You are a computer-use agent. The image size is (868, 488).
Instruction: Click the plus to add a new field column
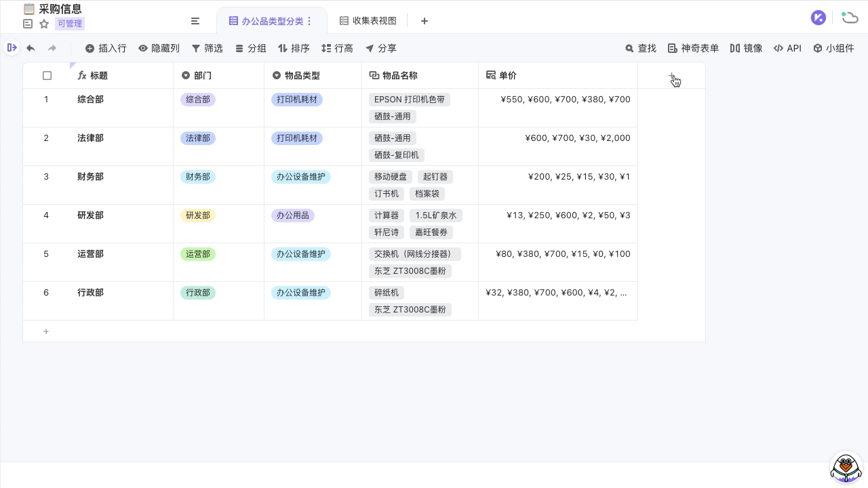672,76
